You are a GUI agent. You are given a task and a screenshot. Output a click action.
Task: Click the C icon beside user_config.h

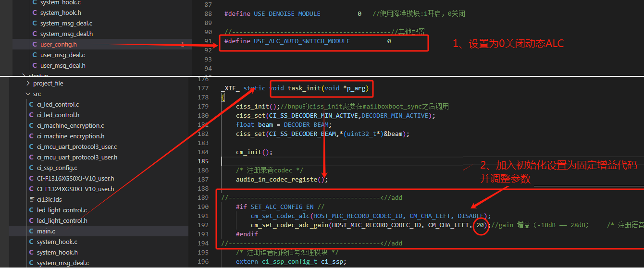coord(35,45)
